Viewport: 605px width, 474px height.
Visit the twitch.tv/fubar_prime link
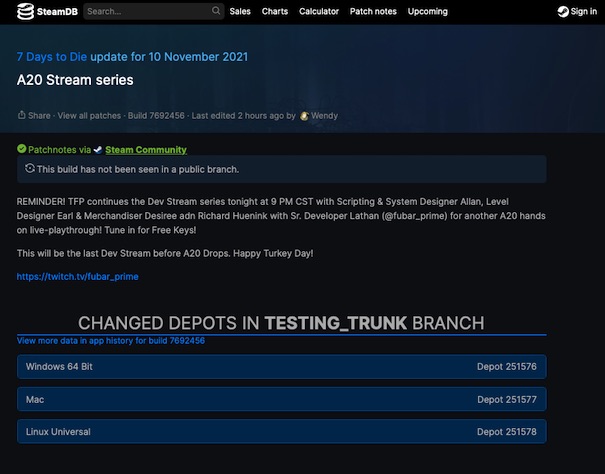pos(77,276)
